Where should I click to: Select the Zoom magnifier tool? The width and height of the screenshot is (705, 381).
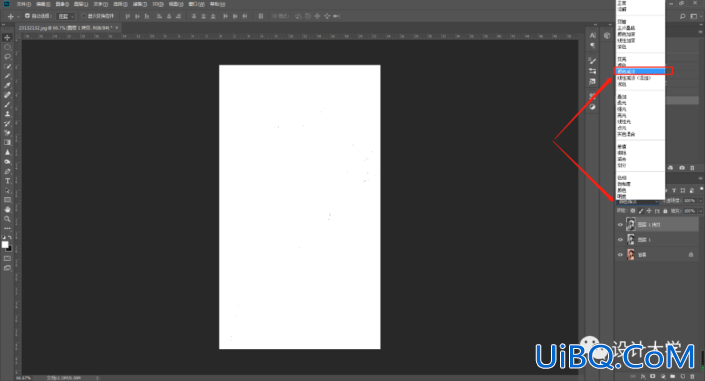pyautogui.click(x=7, y=219)
